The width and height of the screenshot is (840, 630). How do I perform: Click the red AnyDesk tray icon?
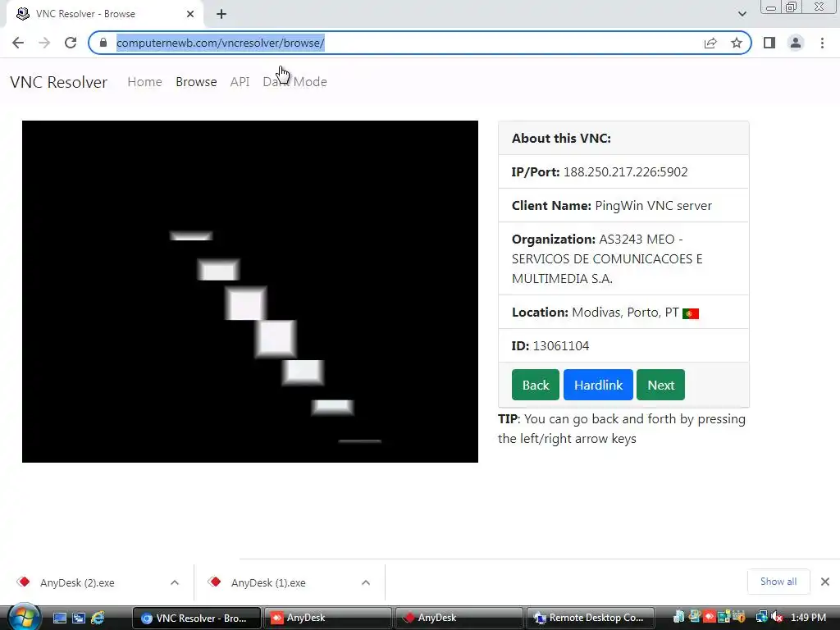(x=710, y=618)
